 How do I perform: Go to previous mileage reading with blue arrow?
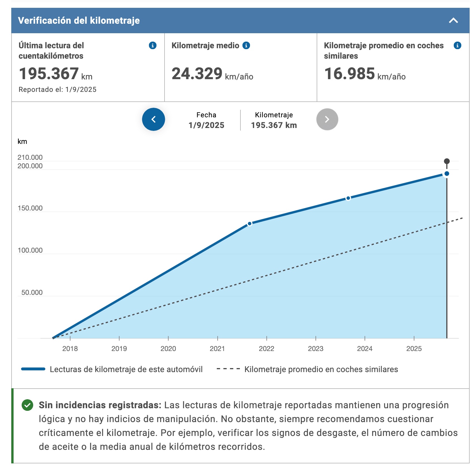pos(154,119)
